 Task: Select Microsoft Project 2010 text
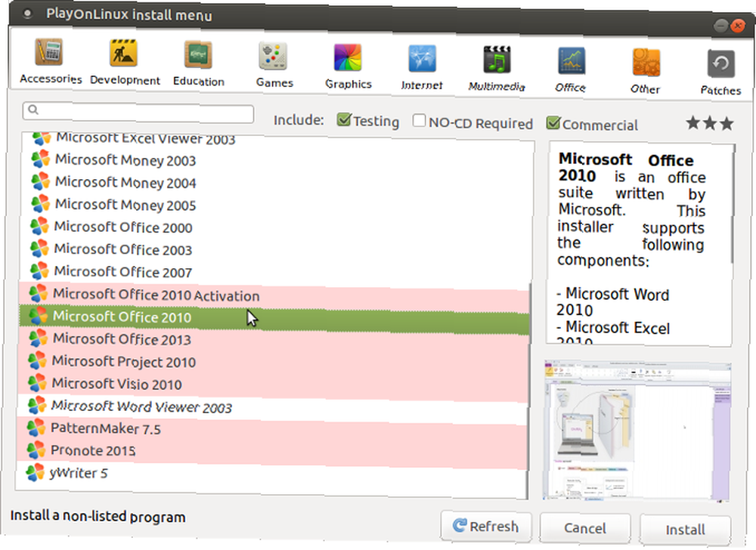point(124,361)
